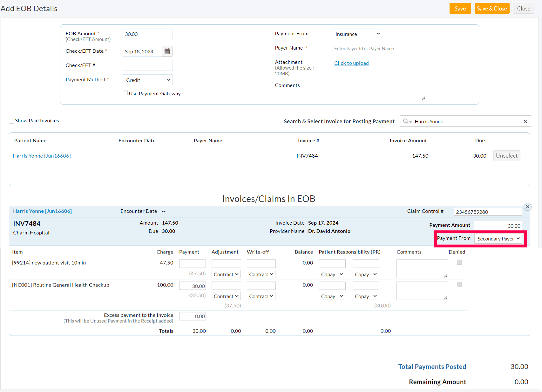Click the Unselect button for INV7484
The height and width of the screenshot is (392, 542).
506,156
